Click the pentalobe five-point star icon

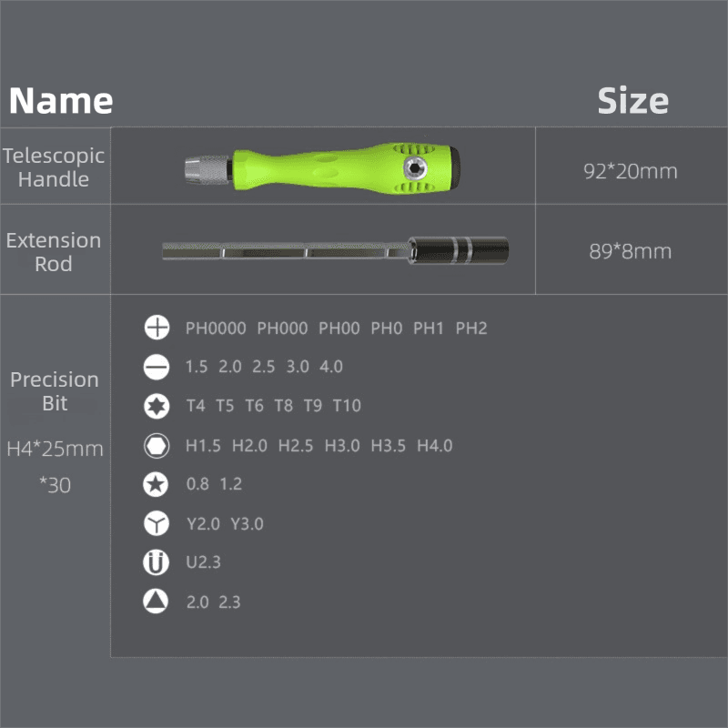(156, 485)
